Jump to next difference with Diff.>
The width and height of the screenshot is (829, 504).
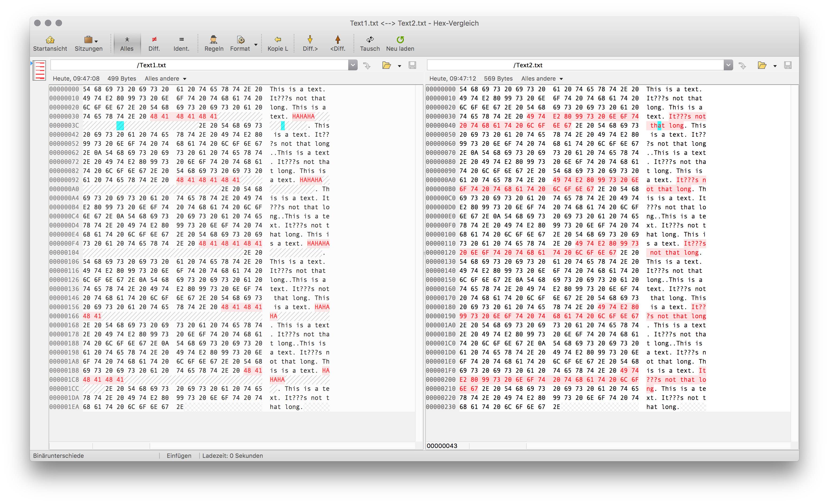click(x=310, y=40)
